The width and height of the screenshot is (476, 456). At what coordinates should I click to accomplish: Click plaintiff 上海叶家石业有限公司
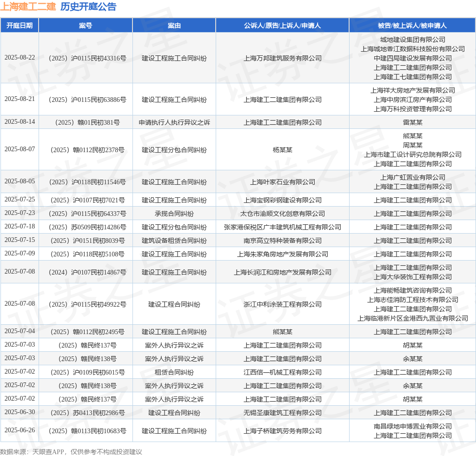282,182
